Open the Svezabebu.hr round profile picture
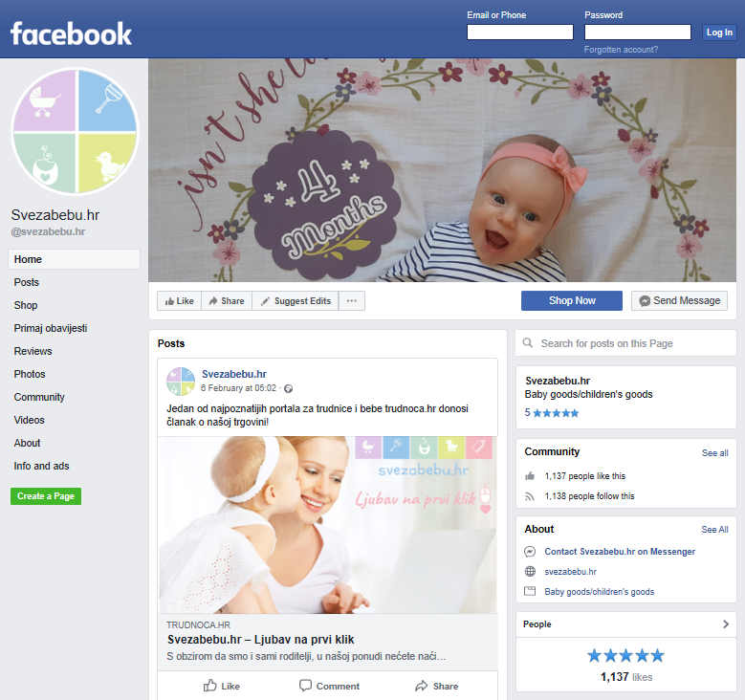The image size is (745, 700). click(75, 131)
